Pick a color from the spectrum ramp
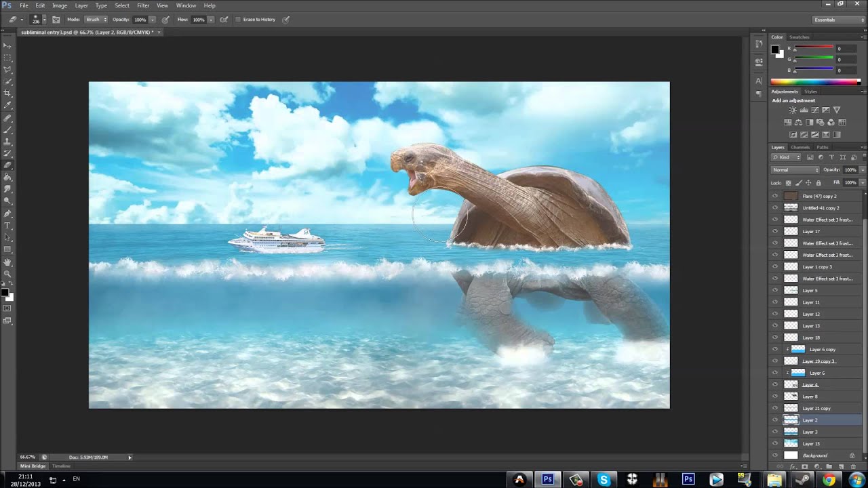The image size is (868, 488). click(815, 83)
